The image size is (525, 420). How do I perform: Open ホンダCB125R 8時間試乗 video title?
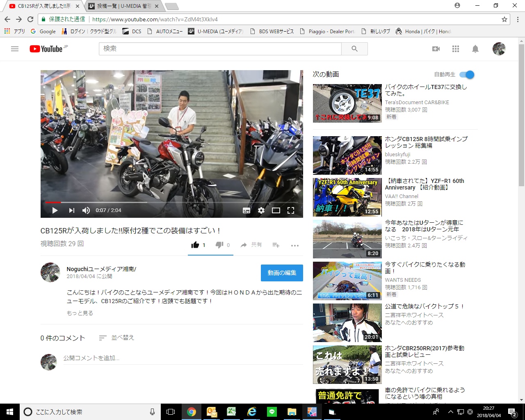[426, 142]
